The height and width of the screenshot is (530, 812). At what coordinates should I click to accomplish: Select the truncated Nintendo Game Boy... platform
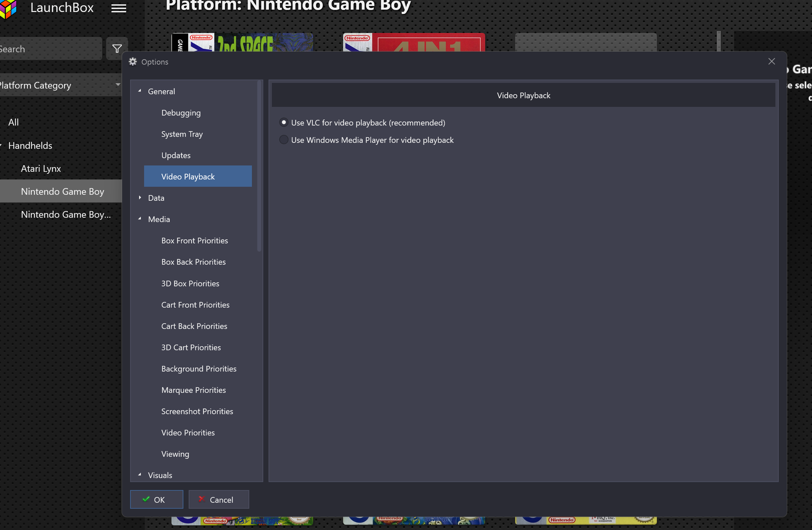(66, 214)
